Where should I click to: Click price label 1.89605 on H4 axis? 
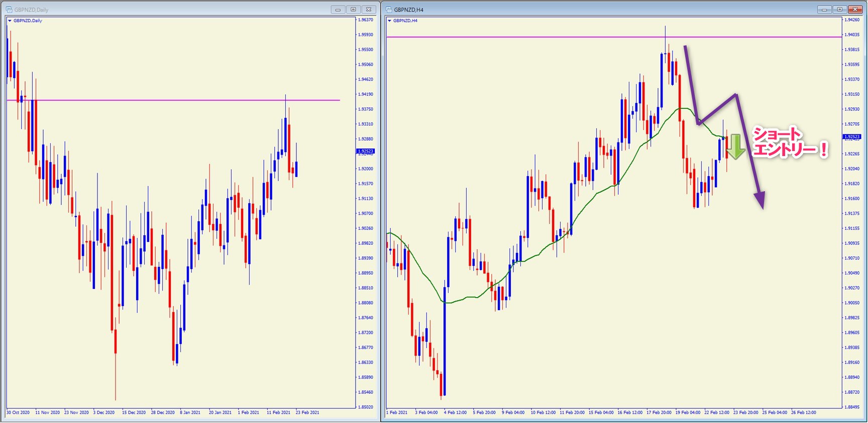(x=852, y=333)
